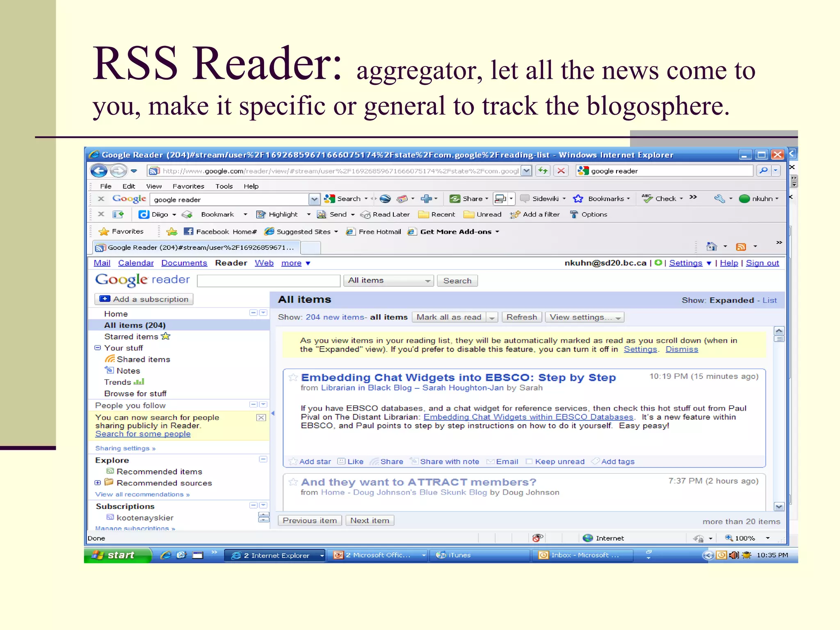Open Inbox - Microsoft taskbar item
This screenshot has width=840, height=630.
click(x=583, y=555)
